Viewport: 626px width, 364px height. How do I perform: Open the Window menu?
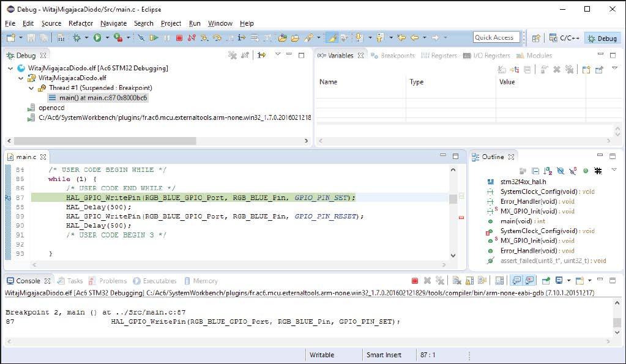click(220, 23)
